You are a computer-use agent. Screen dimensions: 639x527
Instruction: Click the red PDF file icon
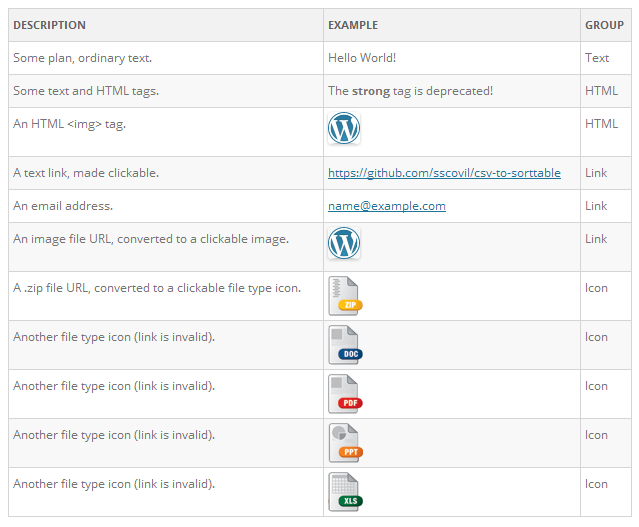pos(345,394)
